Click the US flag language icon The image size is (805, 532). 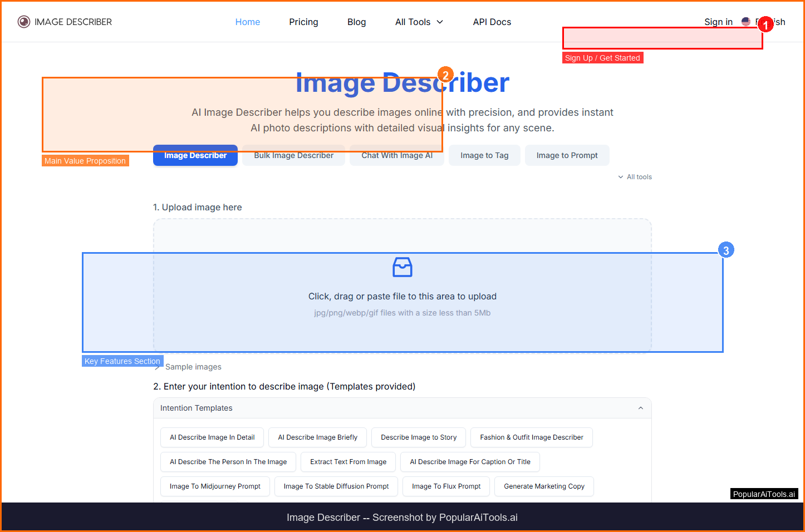tap(746, 22)
